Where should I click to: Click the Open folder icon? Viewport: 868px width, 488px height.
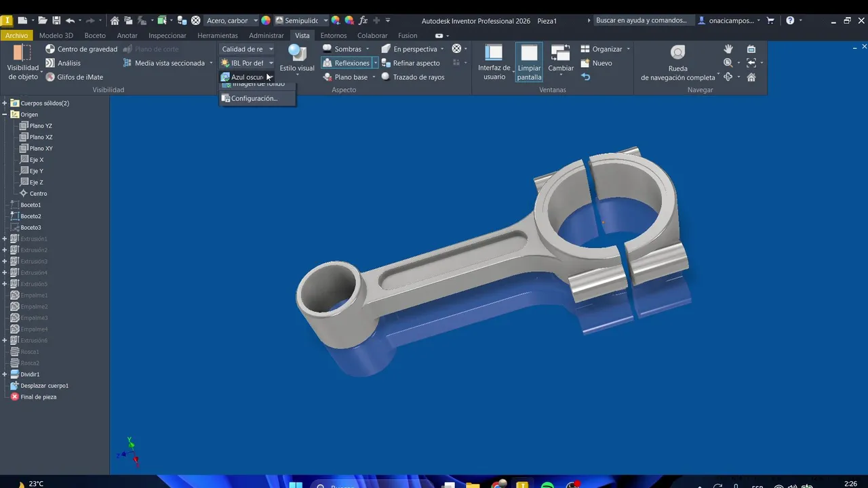click(x=43, y=20)
